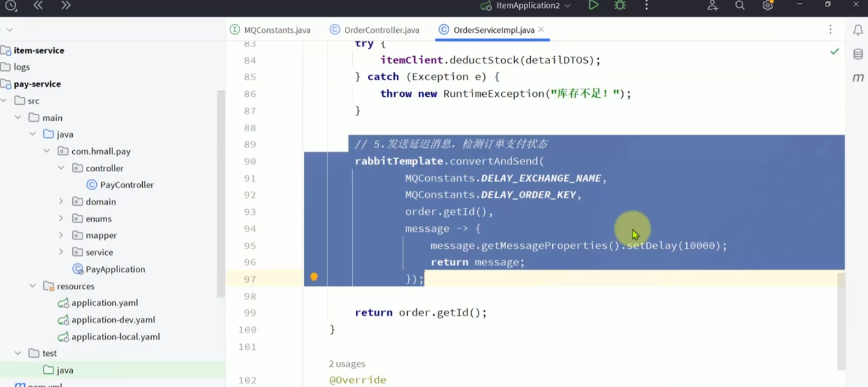Expand the domain package
Viewport: 868px width, 387px height.
[61, 201]
